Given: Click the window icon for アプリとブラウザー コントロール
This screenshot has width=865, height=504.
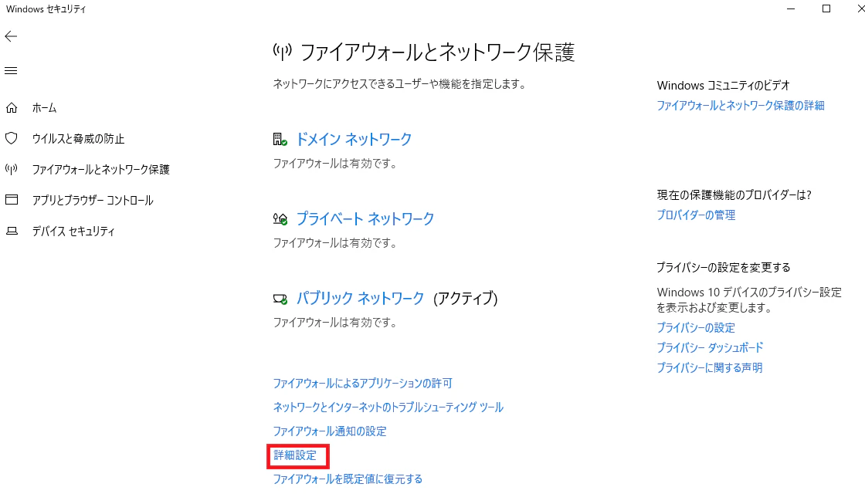Looking at the screenshot, I should click(12, 200).
